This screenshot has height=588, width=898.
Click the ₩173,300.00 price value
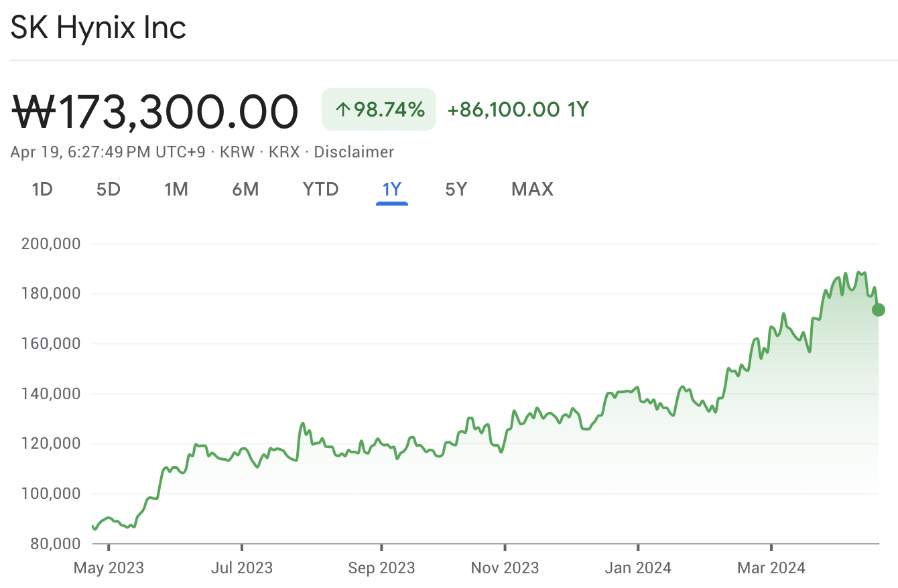pyautogui.click(x=155, y=111)
